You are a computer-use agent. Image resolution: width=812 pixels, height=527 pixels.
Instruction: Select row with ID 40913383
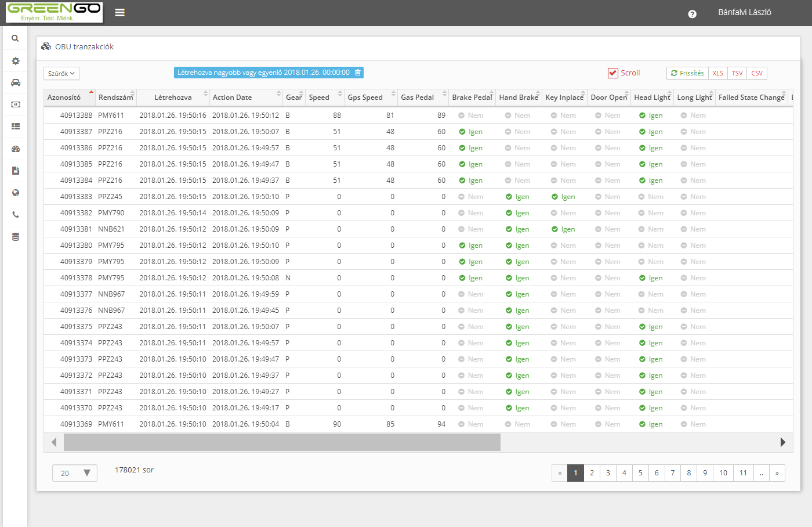(418, 197)
